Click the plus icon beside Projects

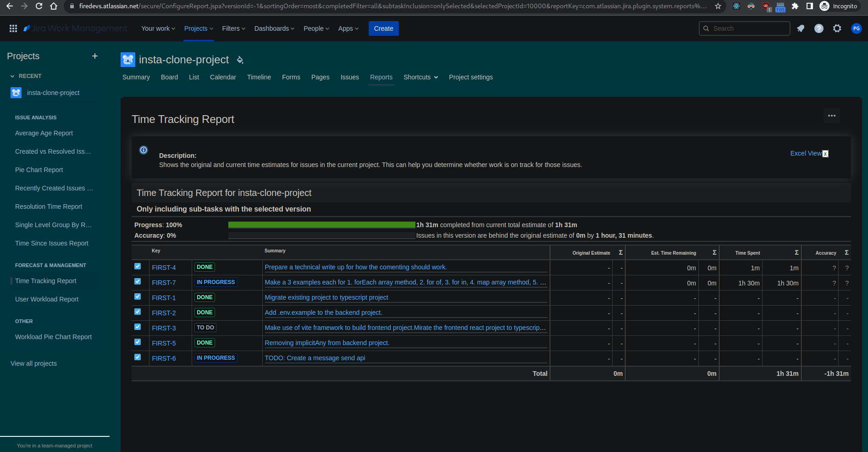tap(95, 56)
